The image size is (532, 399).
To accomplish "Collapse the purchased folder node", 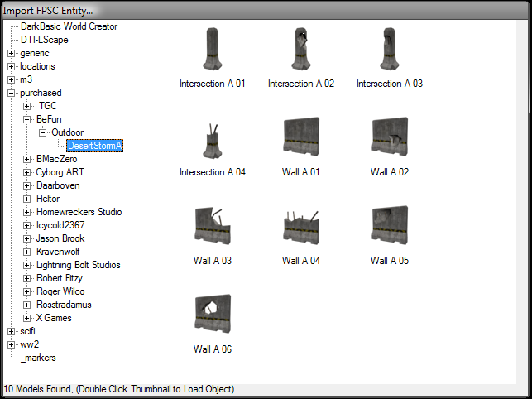I will (12, 93).
